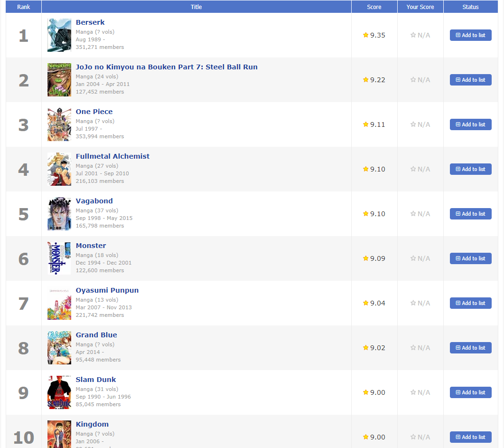Open the Oyasumi Punpun title link
Image resolution: width=504 pixels, height=448 pixels.
pyautogui.click(x=107, y=290)
